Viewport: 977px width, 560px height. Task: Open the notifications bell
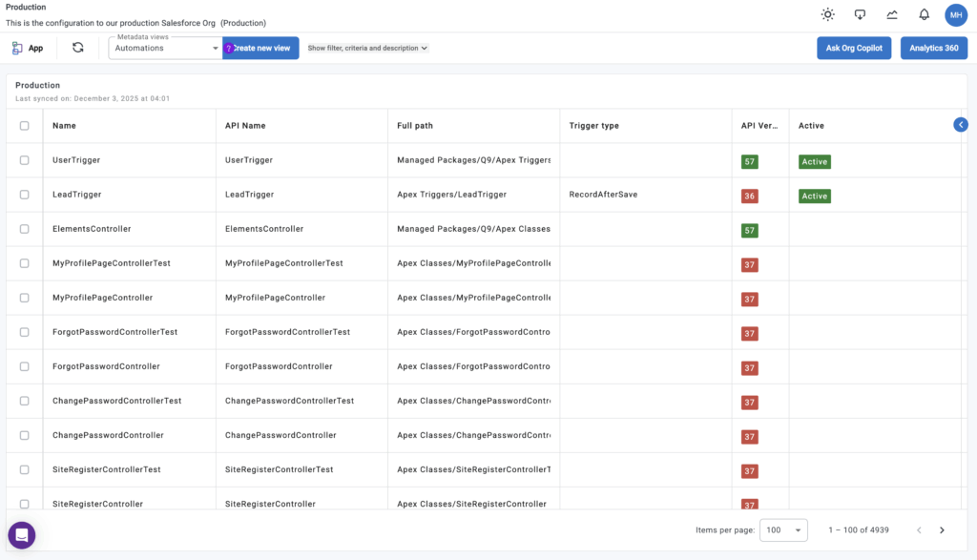924,14
